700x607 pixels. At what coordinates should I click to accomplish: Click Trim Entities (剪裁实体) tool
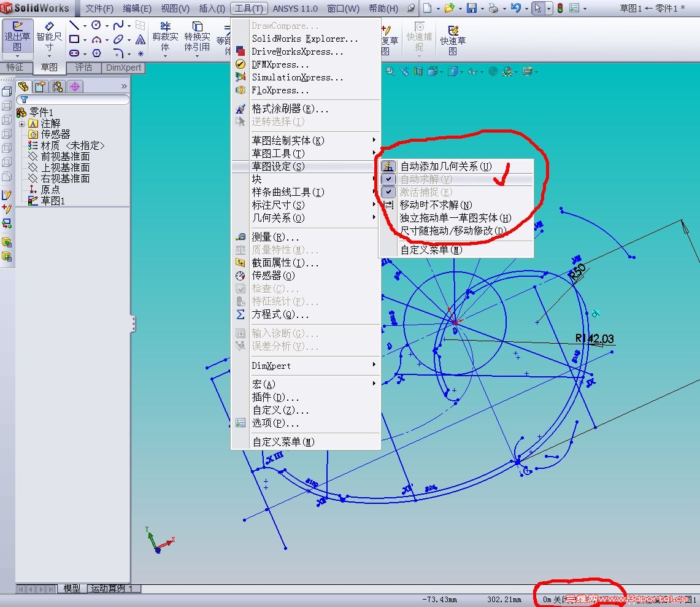(x=165, y=36)
